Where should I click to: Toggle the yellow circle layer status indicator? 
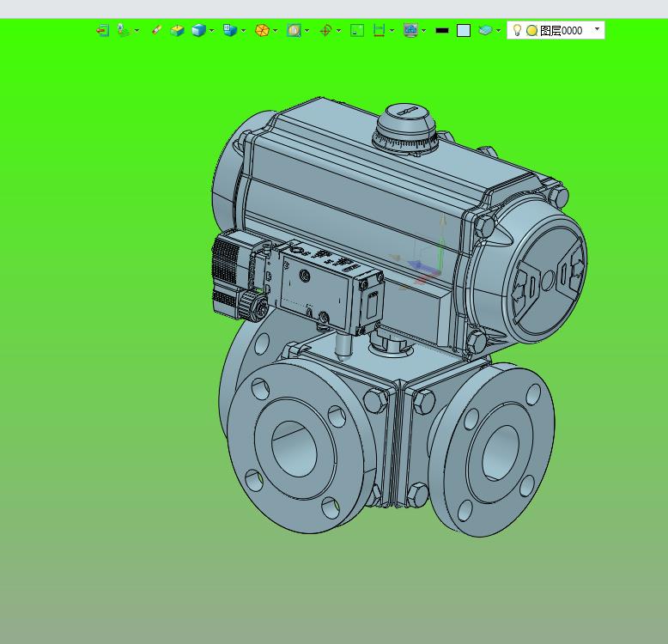[531, 30]
